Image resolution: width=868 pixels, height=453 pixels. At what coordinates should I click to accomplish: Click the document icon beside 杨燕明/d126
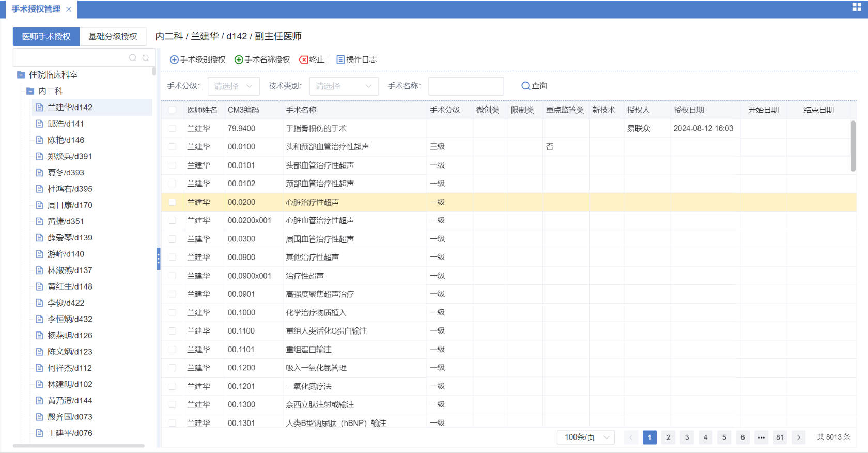point(39,335)
